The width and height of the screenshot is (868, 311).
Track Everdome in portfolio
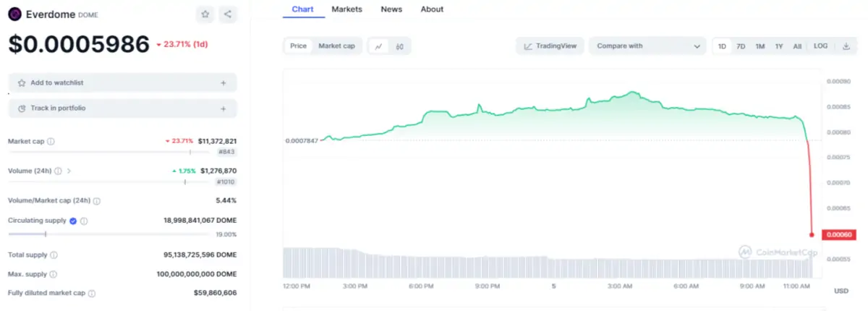point(122,108)
